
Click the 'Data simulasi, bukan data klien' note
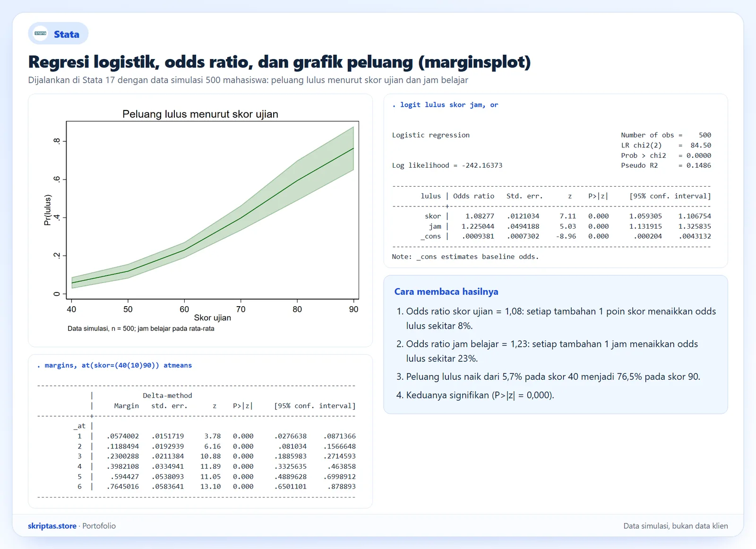(x=676, y=526)
